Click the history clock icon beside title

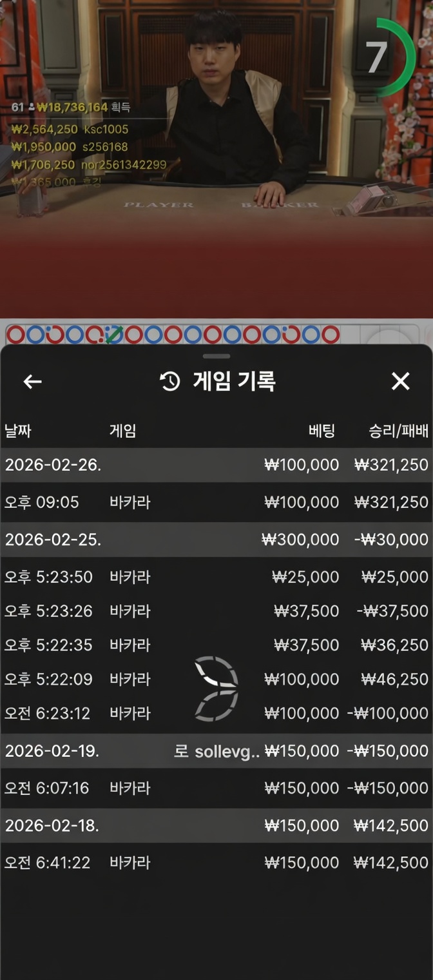(x=170, y=382)
